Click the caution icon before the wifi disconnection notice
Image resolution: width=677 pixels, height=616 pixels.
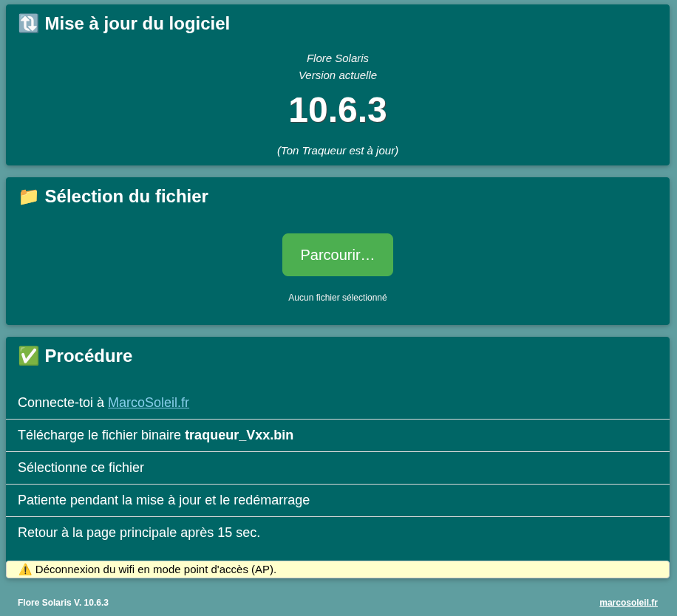pyautogui.click(x=24, y=569)
